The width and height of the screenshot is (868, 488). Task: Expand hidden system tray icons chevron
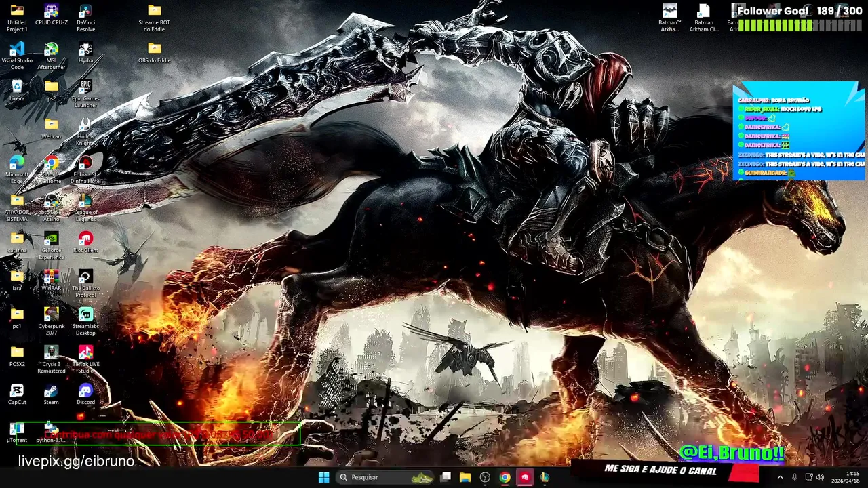780,477
